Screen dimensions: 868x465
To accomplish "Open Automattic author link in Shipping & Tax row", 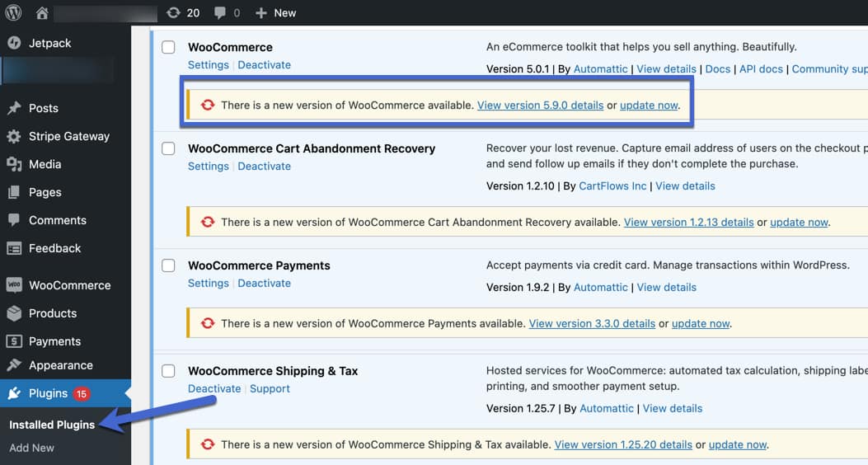I will click(x=606, y=409).
